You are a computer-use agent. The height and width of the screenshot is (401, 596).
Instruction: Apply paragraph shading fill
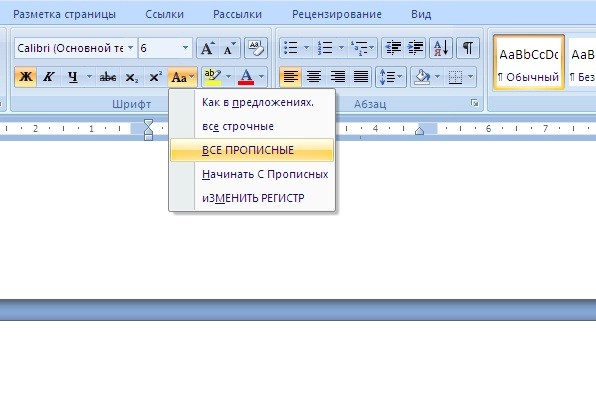[x=422, y=77]
